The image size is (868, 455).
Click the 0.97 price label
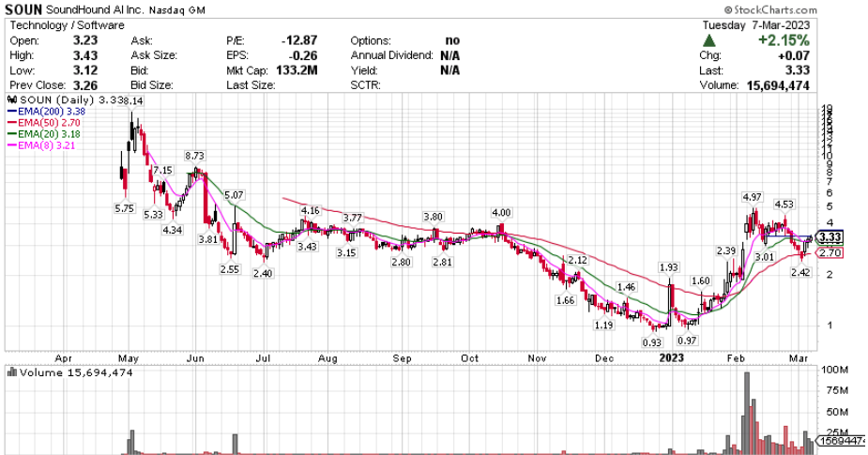(x=687, y=341)
